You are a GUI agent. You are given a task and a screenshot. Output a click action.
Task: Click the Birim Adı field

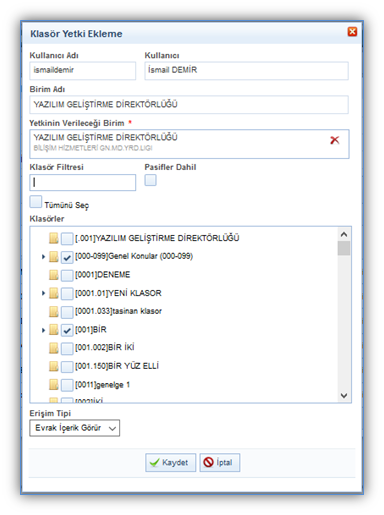coord(189,105)
